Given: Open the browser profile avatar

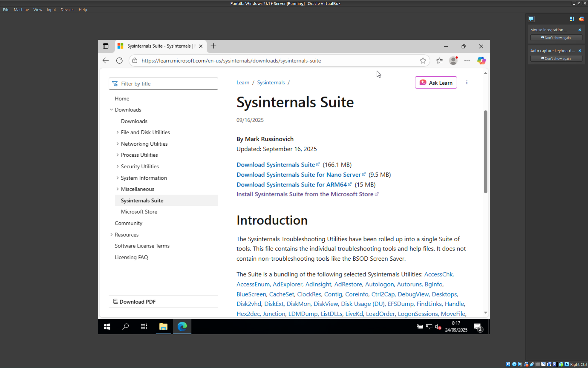Looking at the screenshot, I should click(453, 60).
